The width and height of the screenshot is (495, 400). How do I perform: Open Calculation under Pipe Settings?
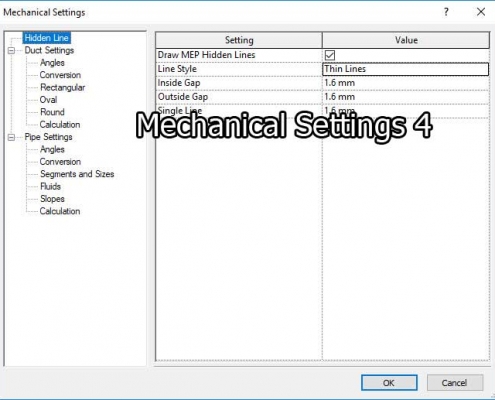60,211
